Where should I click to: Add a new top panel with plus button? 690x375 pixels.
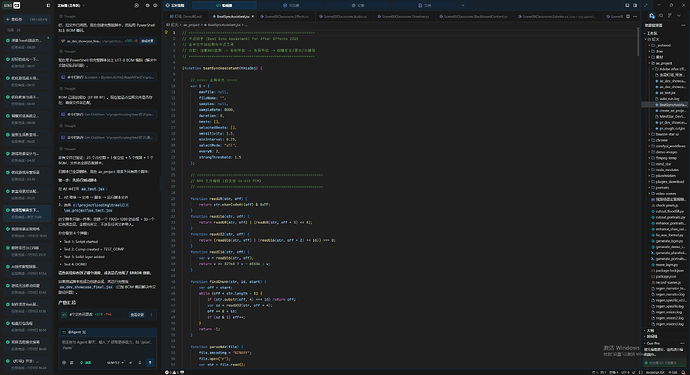(462, 5)
